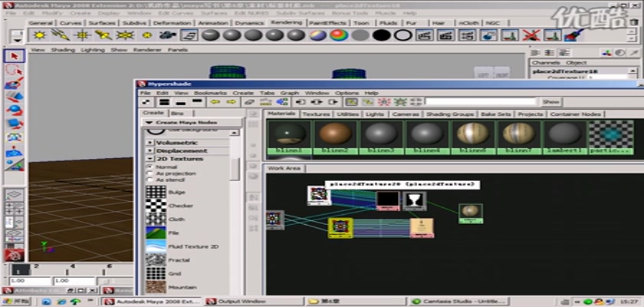
Task: Switch to the Dynamics shelf tab
Action: [249, 23]
